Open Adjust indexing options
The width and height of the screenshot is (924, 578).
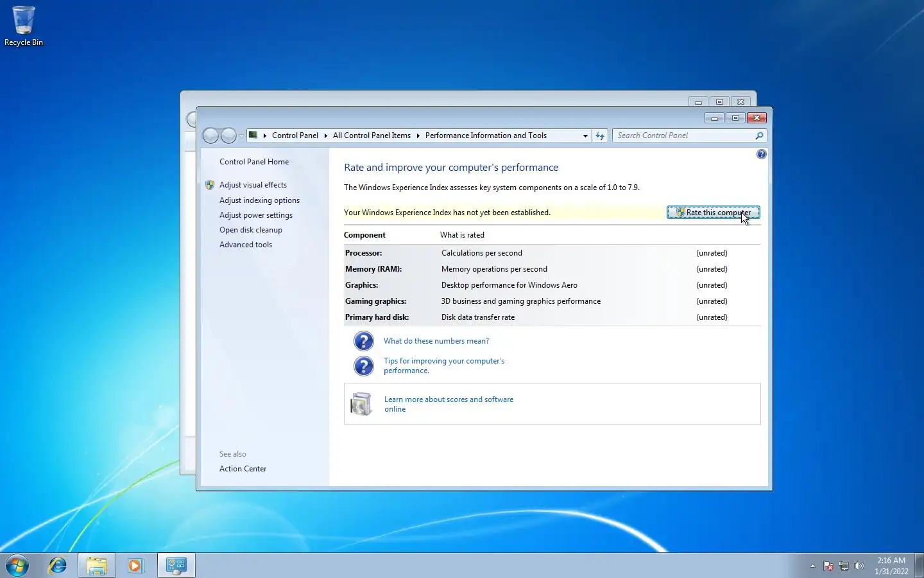coord(259,200)
